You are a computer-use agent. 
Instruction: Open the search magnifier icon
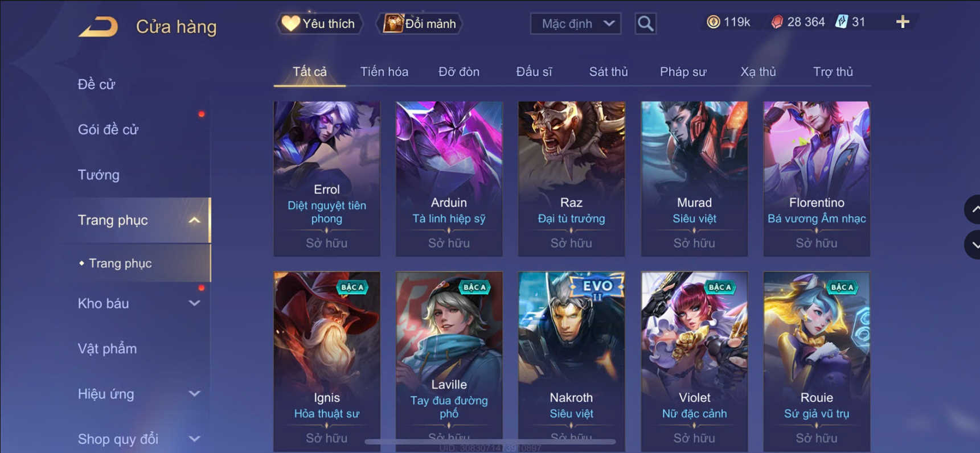pos(645,23)
